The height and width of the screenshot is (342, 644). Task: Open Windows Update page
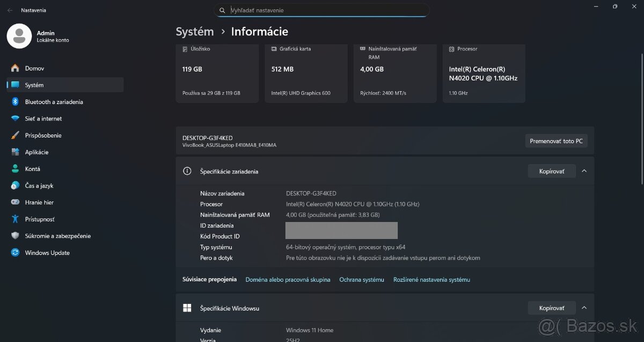[x=65, y=252]
